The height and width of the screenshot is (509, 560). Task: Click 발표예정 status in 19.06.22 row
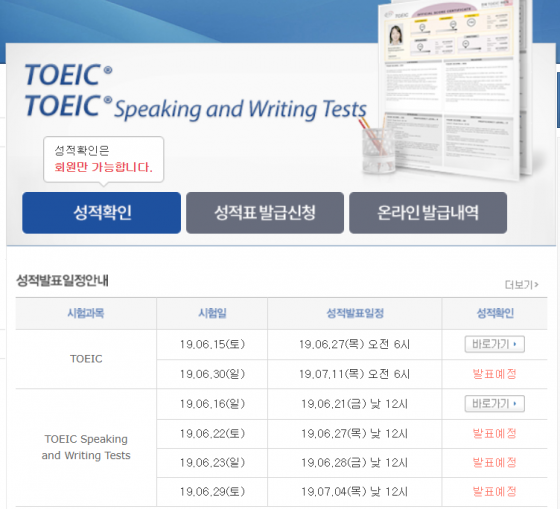point(495,434)
